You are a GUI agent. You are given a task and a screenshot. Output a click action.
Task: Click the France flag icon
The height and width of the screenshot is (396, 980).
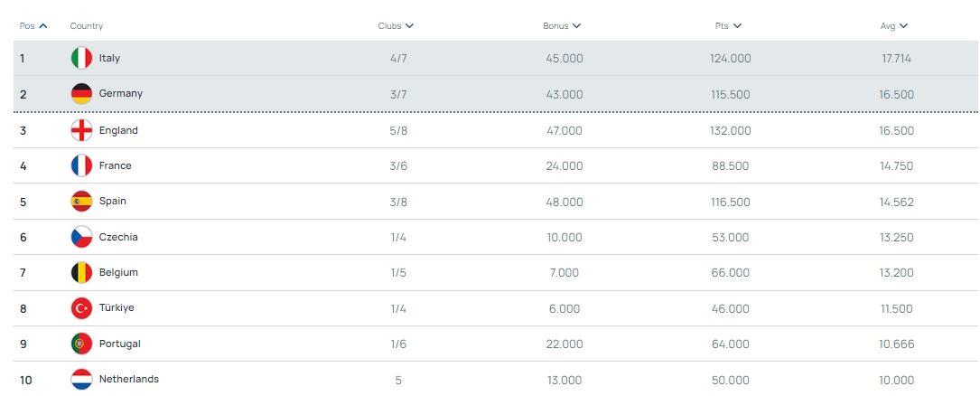pos(81,165)
